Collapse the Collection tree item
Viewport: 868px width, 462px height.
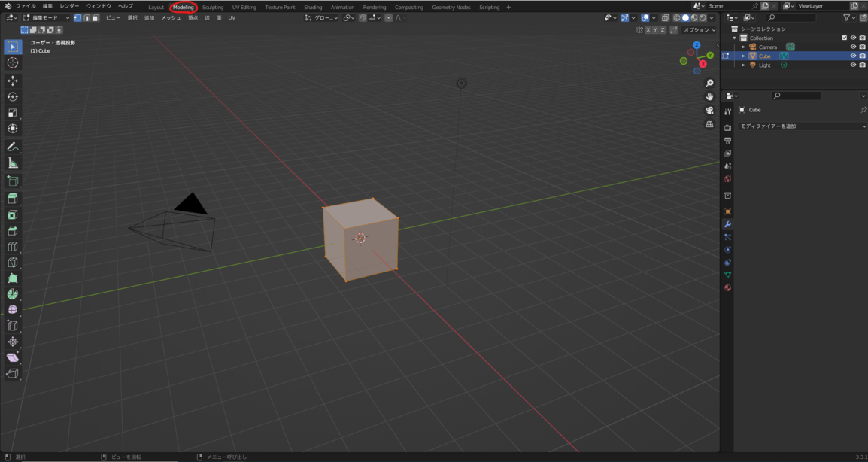coord(735,38)
